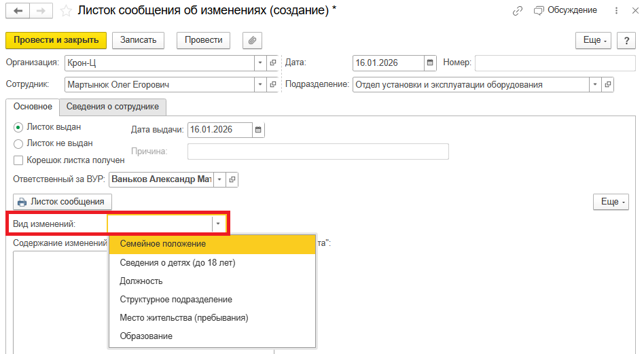Open calendar for Дата выдачи field

258,130
